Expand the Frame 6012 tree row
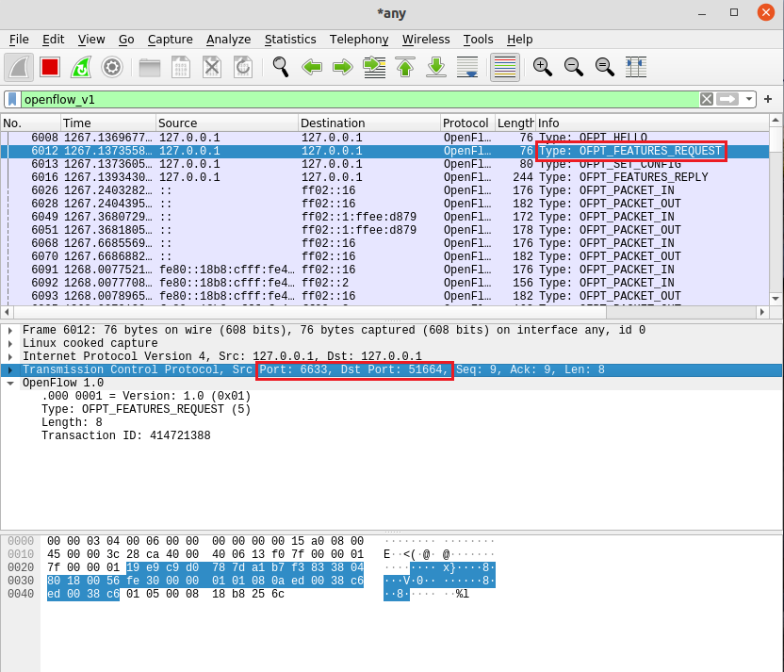The height and width of the screenshot is (672, 784). click(10, 331)
